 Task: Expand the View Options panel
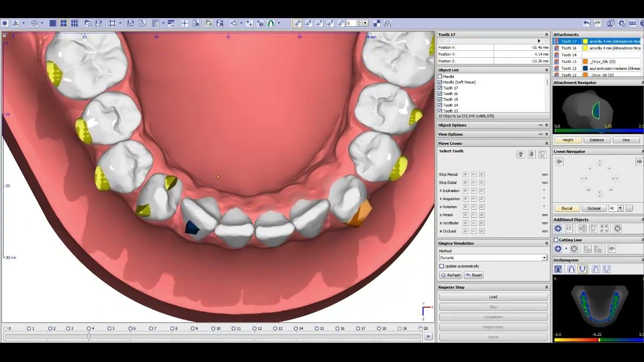[546, 134]
